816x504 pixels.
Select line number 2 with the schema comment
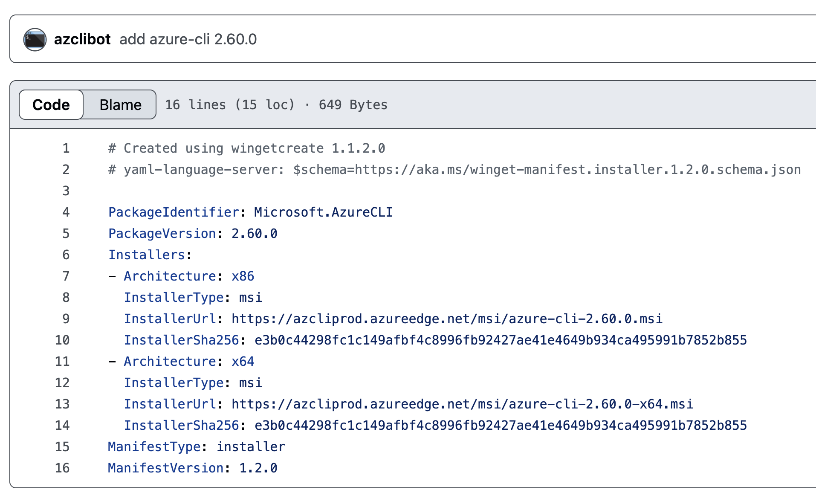point(66,170)
